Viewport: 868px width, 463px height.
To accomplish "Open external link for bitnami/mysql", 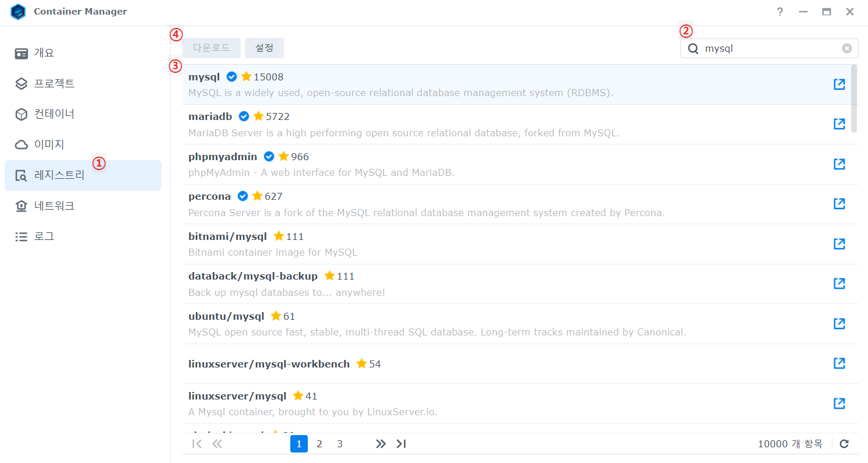I will [x=839, y=244].
